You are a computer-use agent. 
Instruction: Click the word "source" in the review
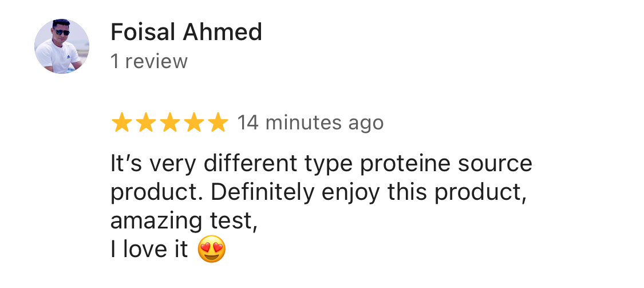(495, 164)
